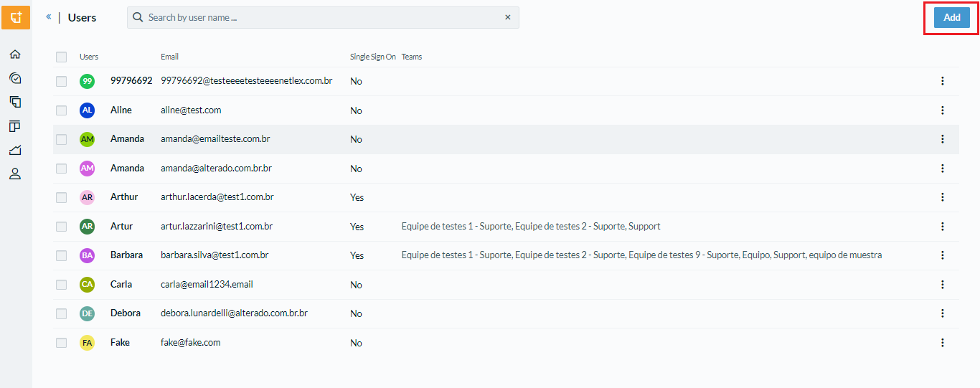Open the tickets chat icon in sidebar
The image size is (980, 388).
coord(15,102)
